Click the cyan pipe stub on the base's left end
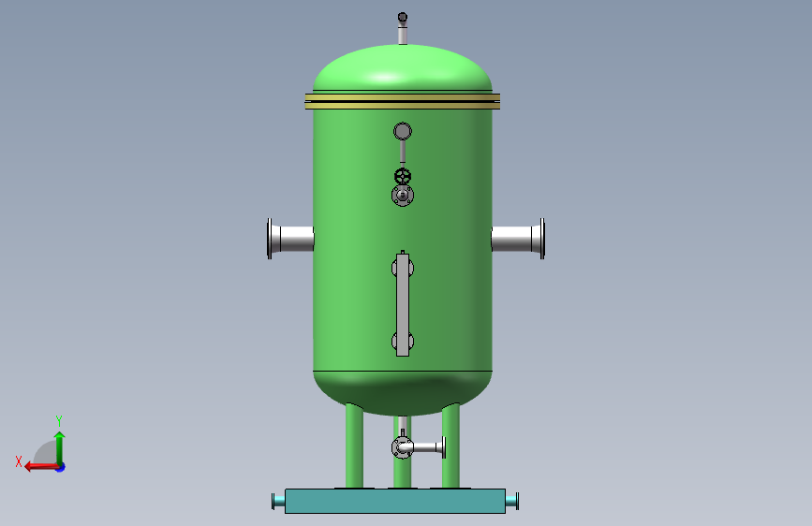 tap(278, 501)
